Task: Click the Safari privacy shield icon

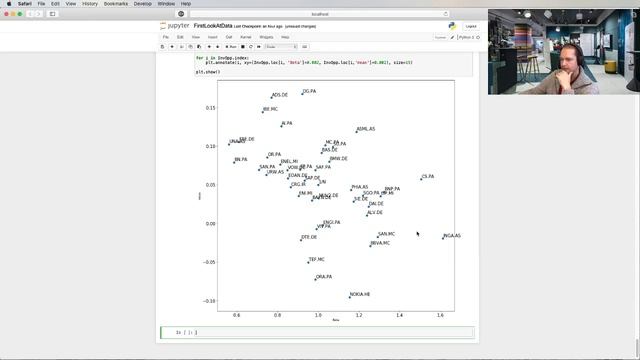Action: 181,14
